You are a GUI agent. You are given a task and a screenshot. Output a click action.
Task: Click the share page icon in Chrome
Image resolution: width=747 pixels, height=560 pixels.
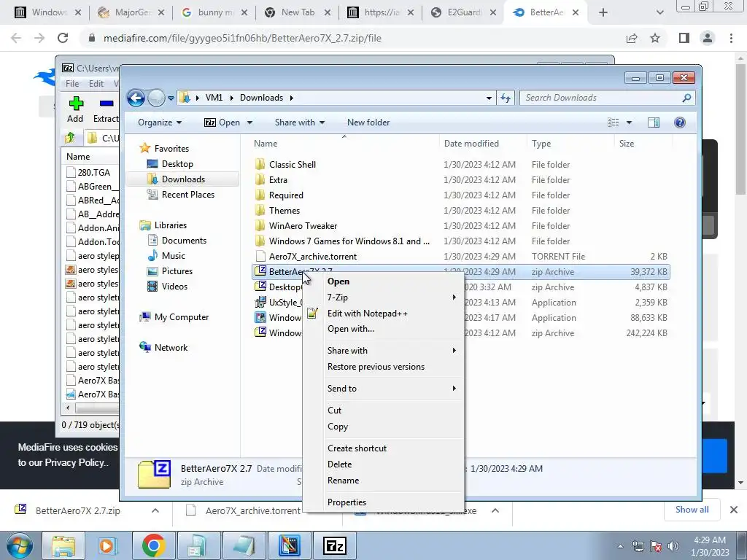[x=632, y=38]
